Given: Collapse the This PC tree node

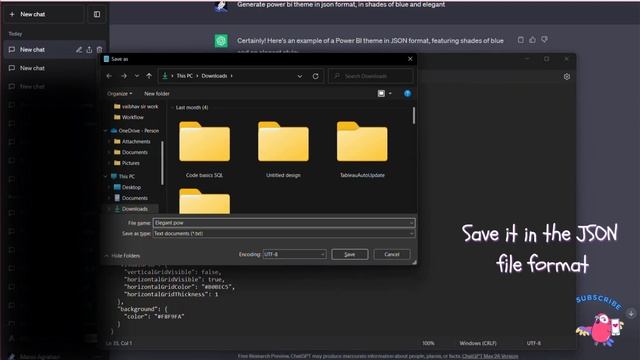Looking at the screenshot, I should click(x=107, y=176).
